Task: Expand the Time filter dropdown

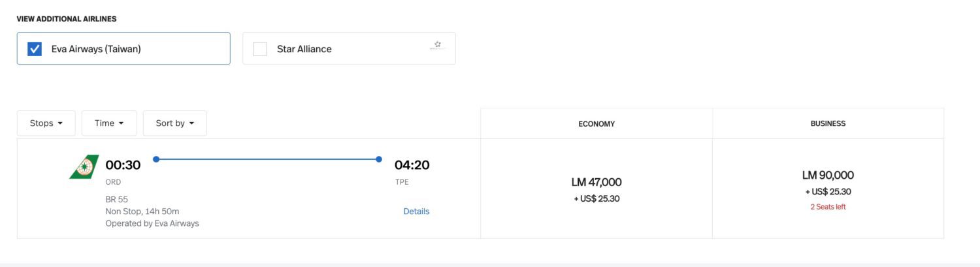Action: pos(109,123)
